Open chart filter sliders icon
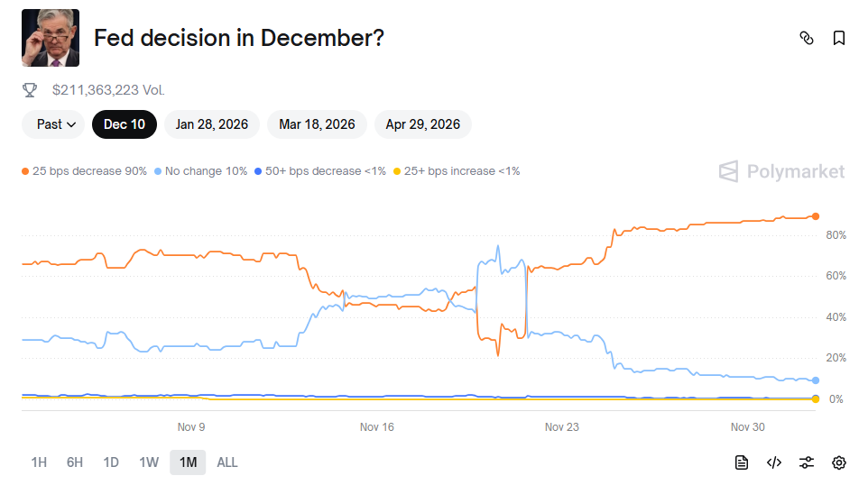 coord(807,462)
